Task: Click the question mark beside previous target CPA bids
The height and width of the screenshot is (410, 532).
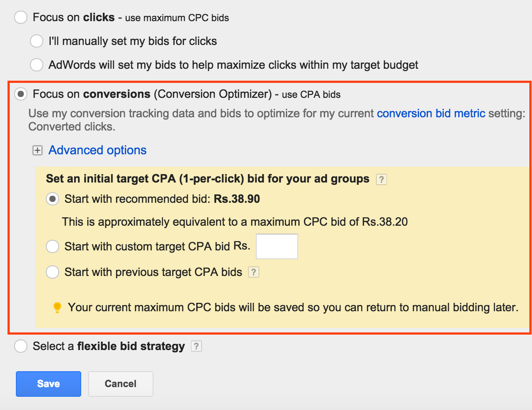Action: point(254,272)
